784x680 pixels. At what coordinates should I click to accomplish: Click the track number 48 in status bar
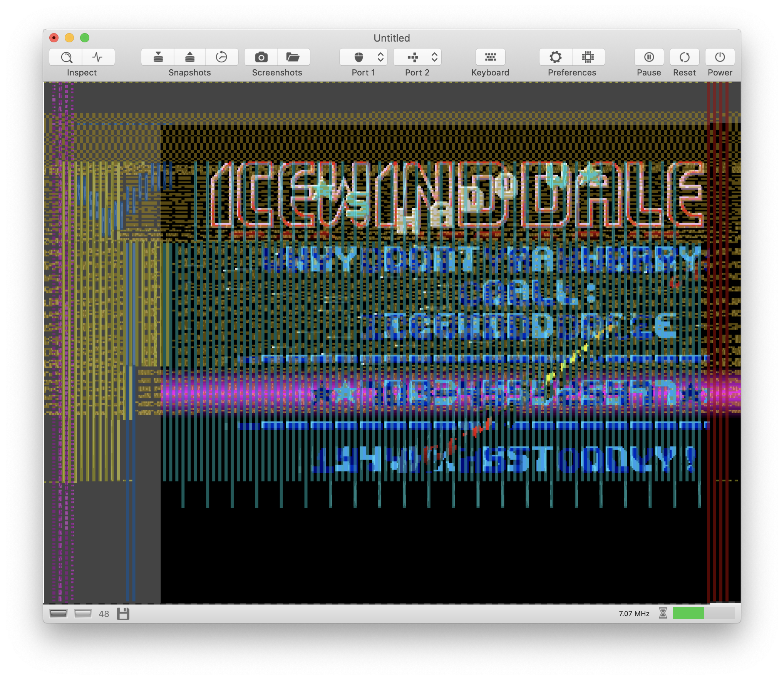104,614
